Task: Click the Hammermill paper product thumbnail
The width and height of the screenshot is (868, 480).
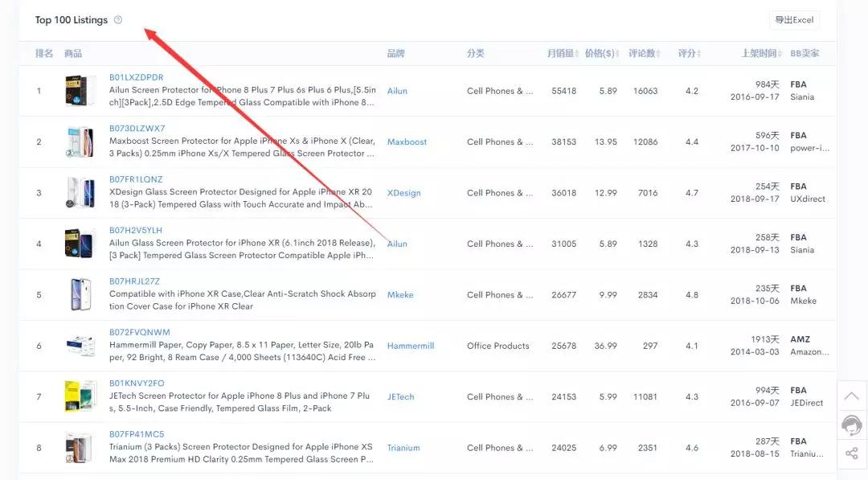Action: click(x=80, y=346)
